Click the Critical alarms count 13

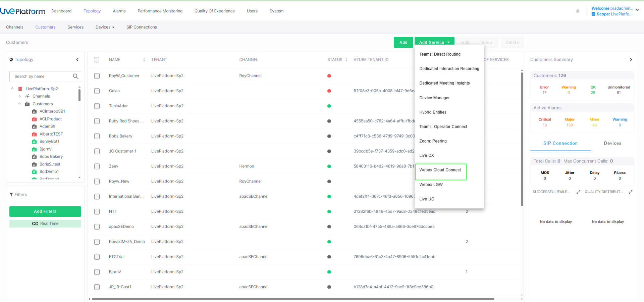tap(545, 125)
